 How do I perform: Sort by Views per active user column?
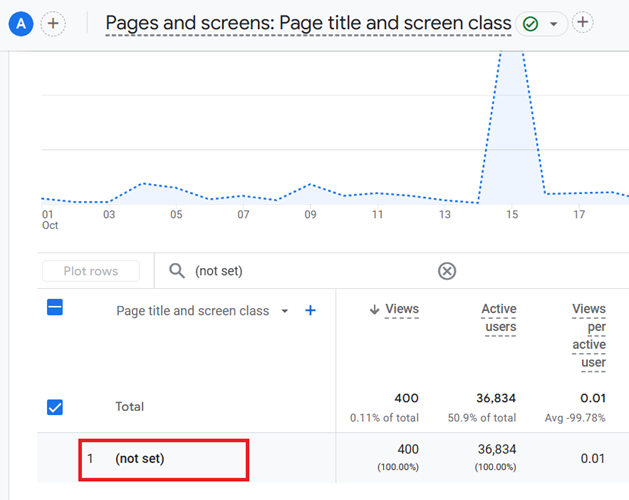(x=589, y=335)
